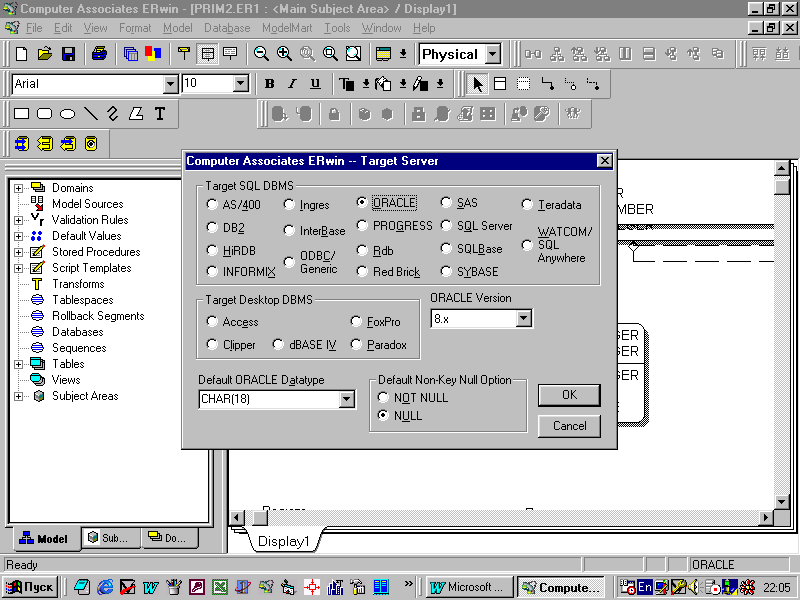The height and width of the screenshot is (600, 800).
Task: Click the diagram horizontal scrollbar thumb
Action: (x=260, y=518)
